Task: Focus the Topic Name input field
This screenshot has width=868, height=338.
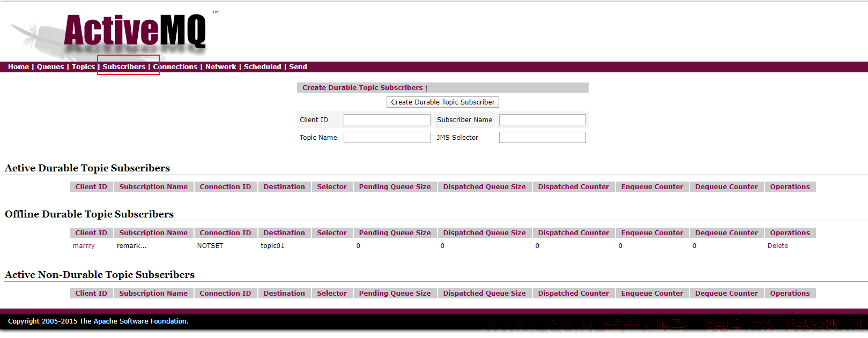Action: [387, 138]
